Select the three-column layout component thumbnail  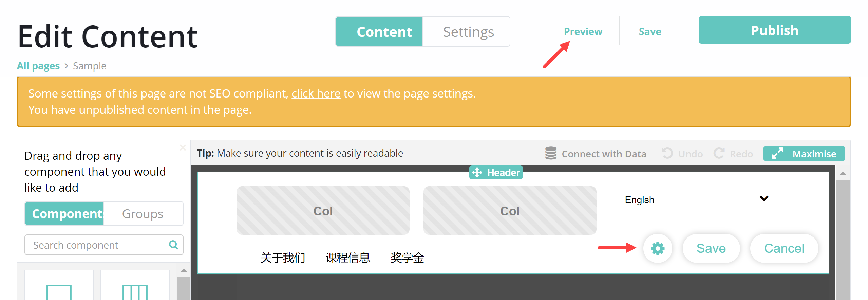click(135, 285)
